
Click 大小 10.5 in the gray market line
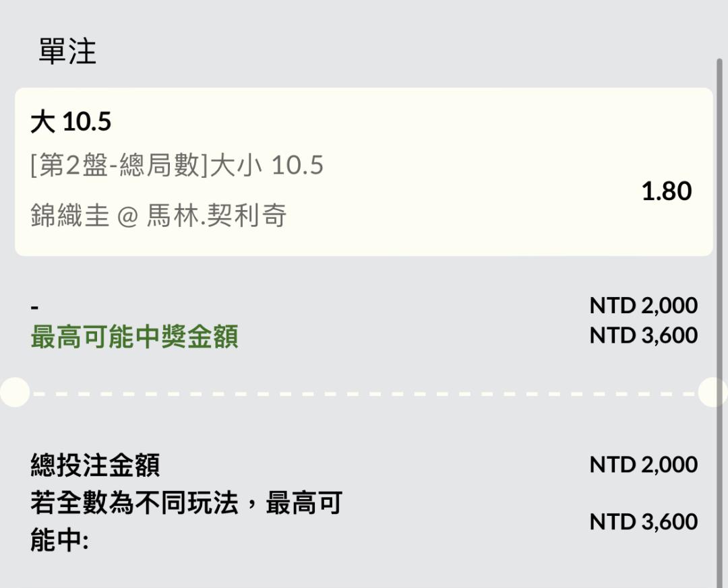[267, 165]
